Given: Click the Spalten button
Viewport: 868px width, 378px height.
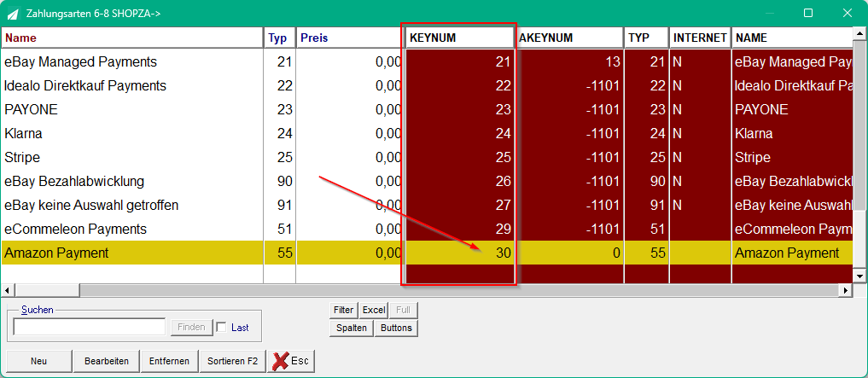Looking at the screenshot, I should [352, 328].
